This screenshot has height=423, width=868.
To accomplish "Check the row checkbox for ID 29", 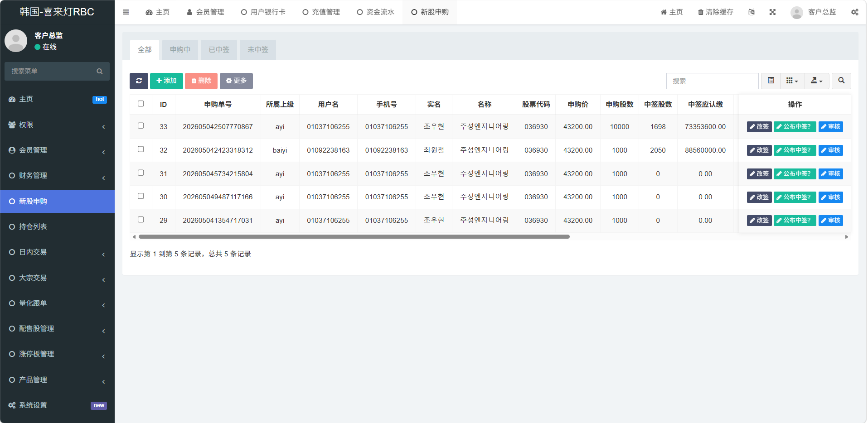I will [x=141, y=220].
